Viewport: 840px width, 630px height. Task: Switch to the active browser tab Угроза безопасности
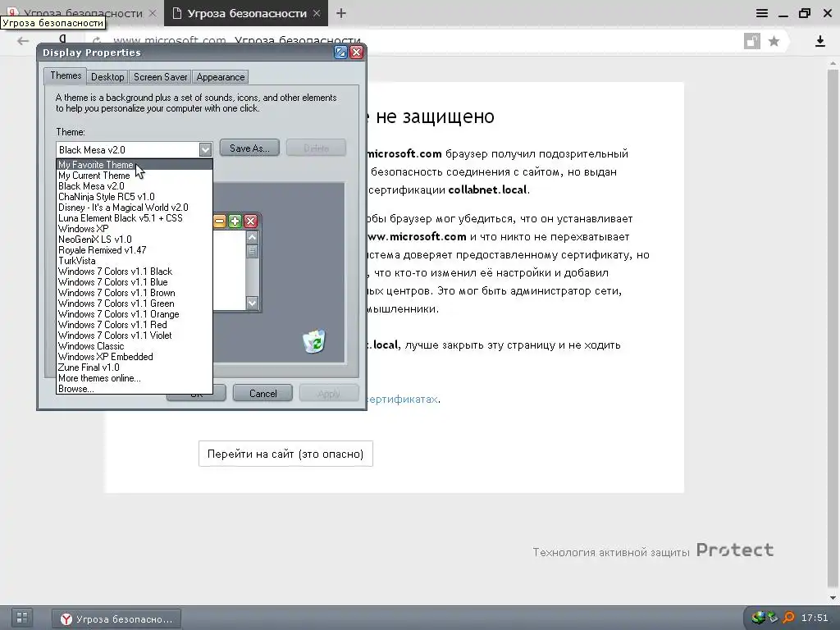tap(247, 13)
